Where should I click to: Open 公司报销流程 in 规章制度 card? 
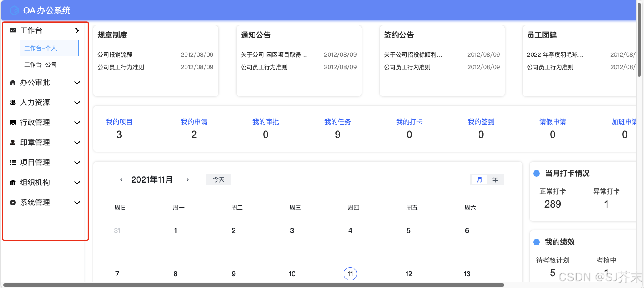tap(115, 55)
